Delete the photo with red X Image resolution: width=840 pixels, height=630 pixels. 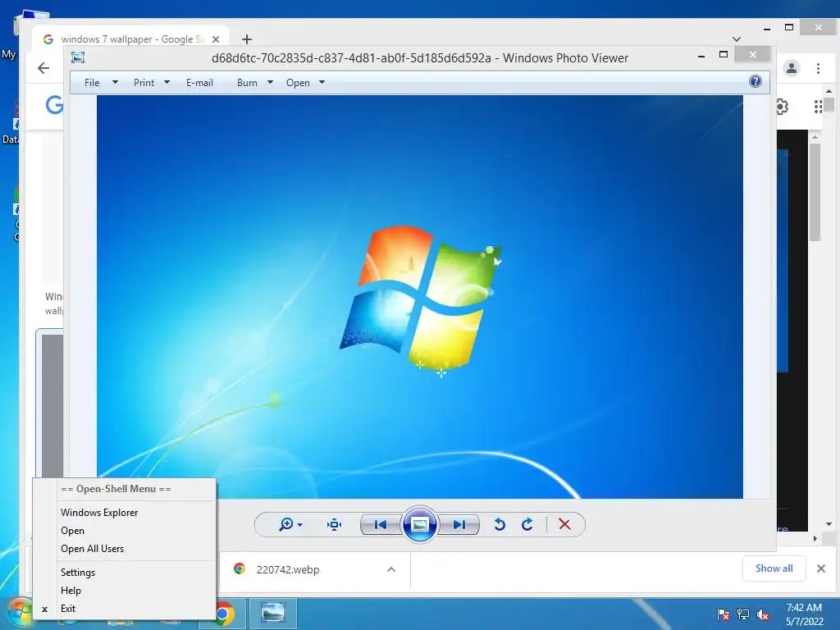[564, 524]
